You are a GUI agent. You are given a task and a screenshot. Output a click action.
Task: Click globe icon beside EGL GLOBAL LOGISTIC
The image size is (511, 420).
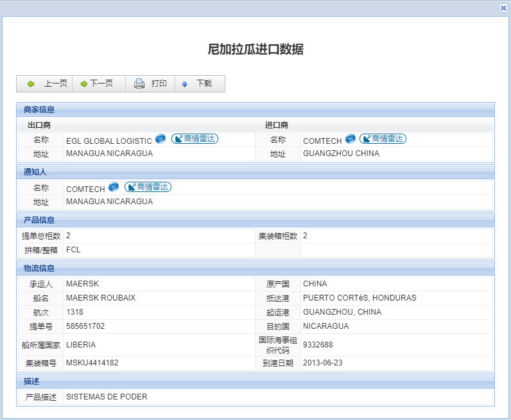point(160,139)
